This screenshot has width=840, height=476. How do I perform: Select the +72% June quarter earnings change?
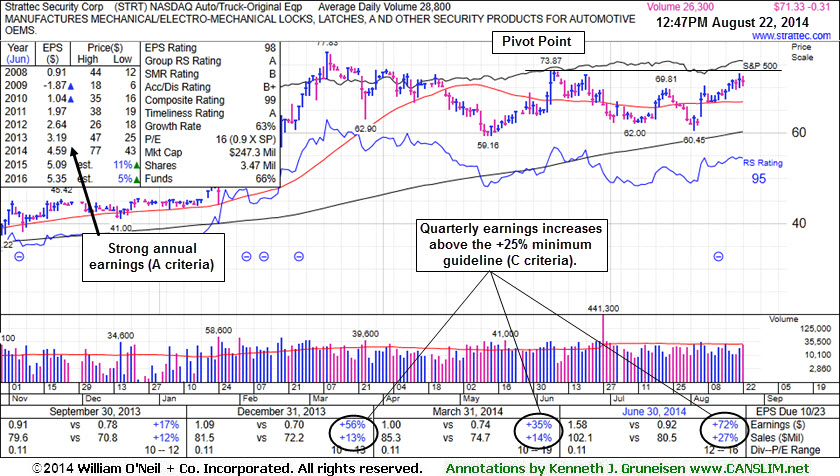724,425
